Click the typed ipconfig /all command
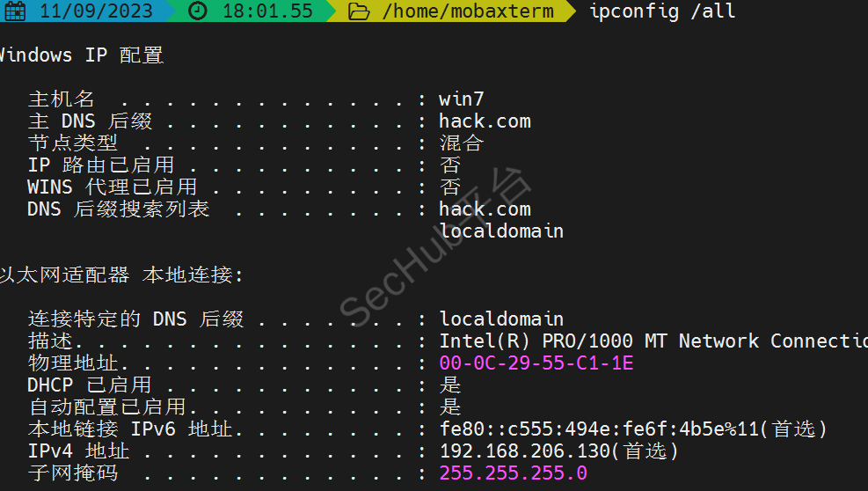The width and height of the screenshot is (868, 491). pos(662,11)
